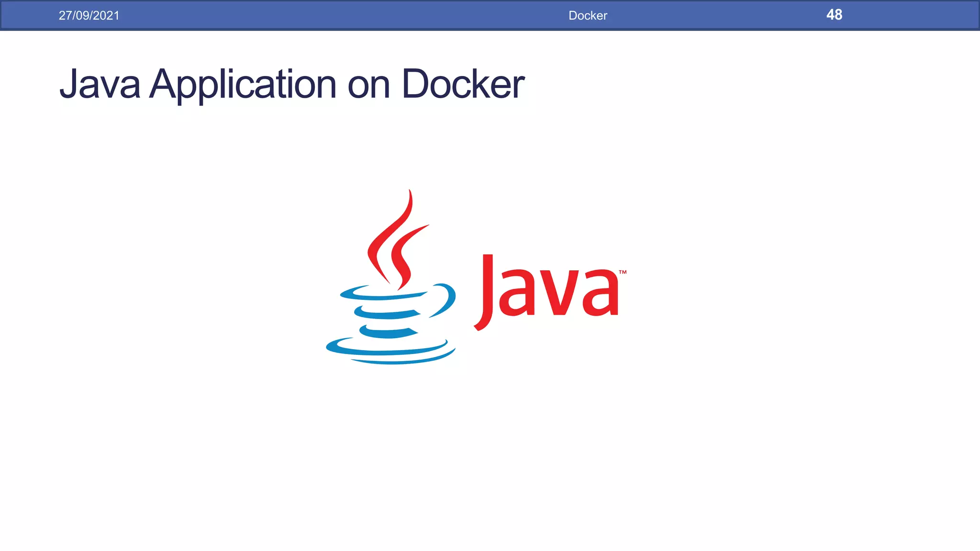Select the date 27/09/2021 in header
Viewport: 980px width, 551px height.
click(89, 15)
